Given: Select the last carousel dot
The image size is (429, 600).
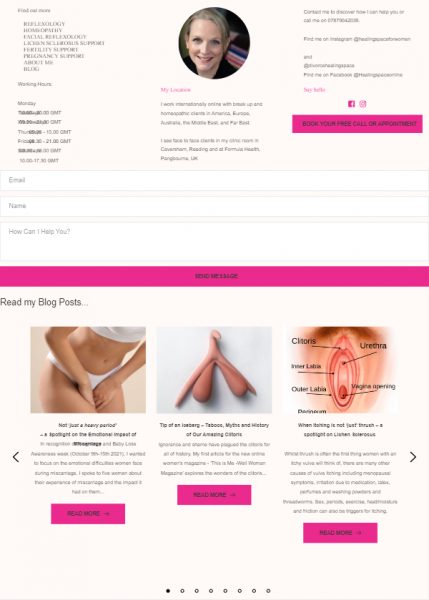Looking at the screenshot, I should (x=268, y=591).
